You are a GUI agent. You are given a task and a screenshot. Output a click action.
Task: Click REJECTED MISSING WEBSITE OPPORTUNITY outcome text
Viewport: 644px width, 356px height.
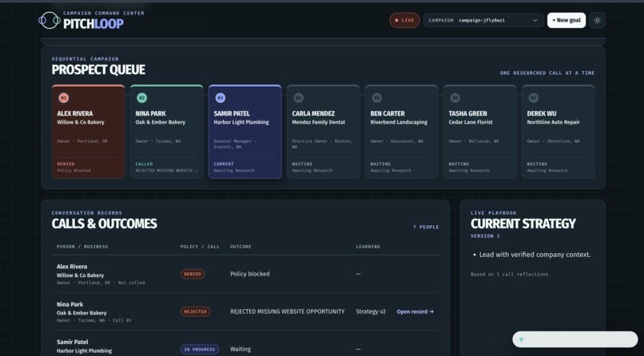(288, 312)
